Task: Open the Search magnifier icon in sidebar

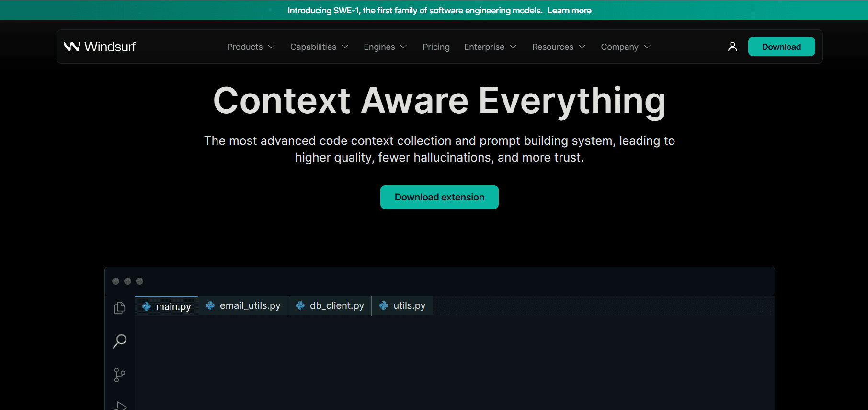Action: click(x=120, y=341)
